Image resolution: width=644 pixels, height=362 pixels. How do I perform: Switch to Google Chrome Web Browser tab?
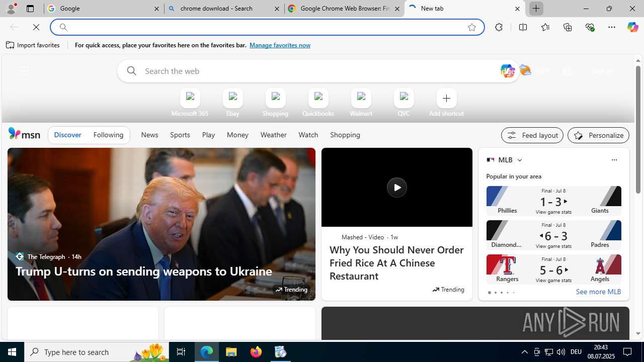[x=344, y=9]
